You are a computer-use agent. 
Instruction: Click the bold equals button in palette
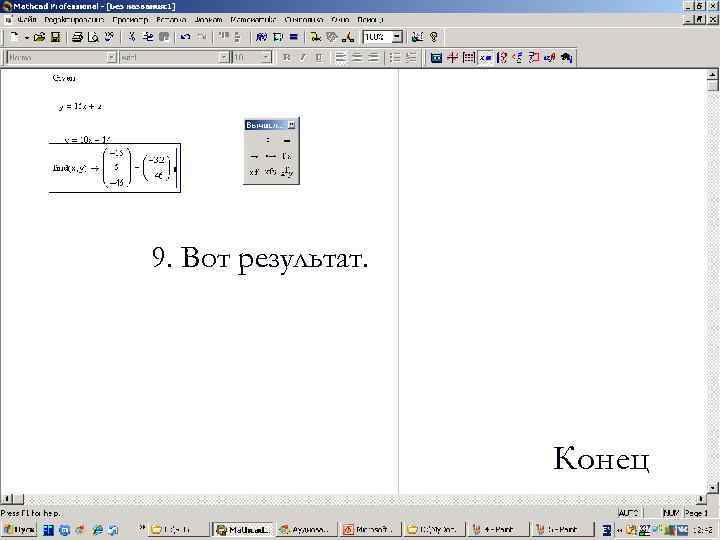pyautogui.click(x=287, y=141)
